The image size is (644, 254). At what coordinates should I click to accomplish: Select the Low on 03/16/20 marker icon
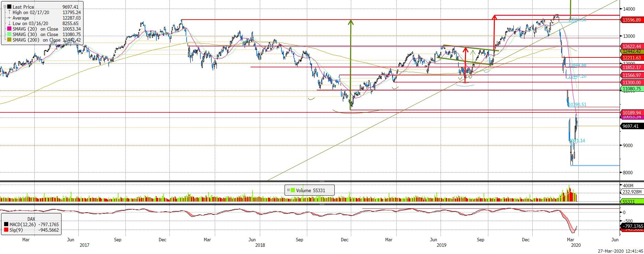point(9,23)
